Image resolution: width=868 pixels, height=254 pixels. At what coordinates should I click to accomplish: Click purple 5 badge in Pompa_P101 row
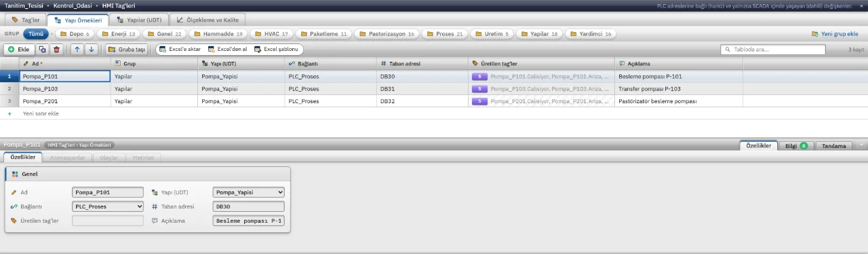point(479,77)
